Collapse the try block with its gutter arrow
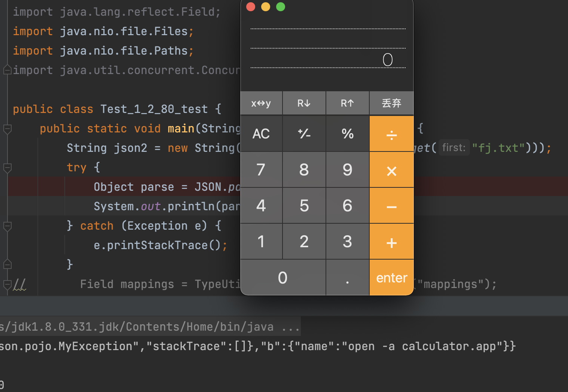 pyautogui.click(x=7, y=168)
